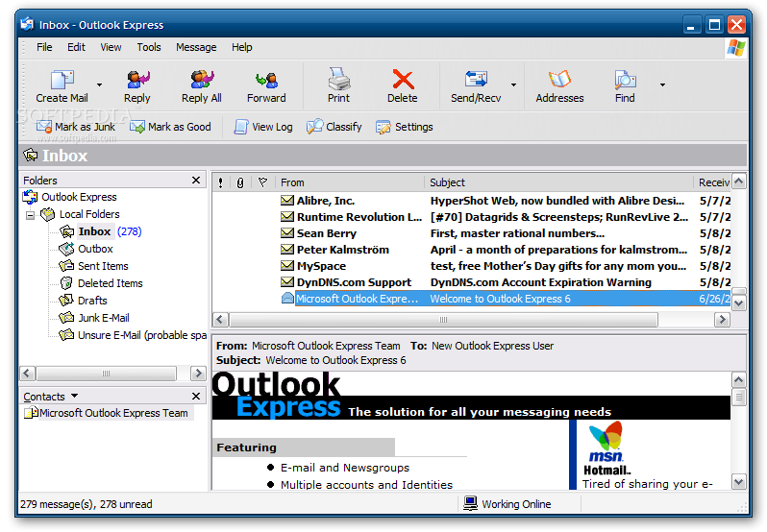Select the Welcome to Outlook Express 6 message
The width and height of the screenshot is (767, 532).
point(471,299)
